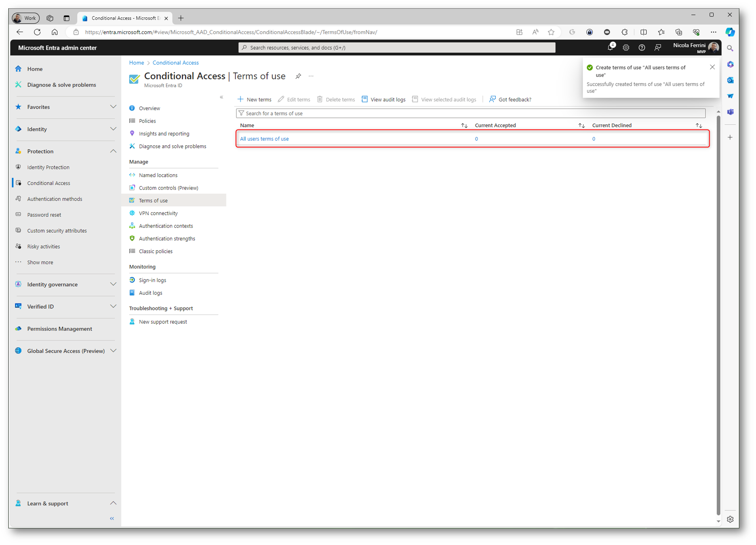Pin the Terms of use blade
The image size is (756, 545).
click(x=298, y=76)
